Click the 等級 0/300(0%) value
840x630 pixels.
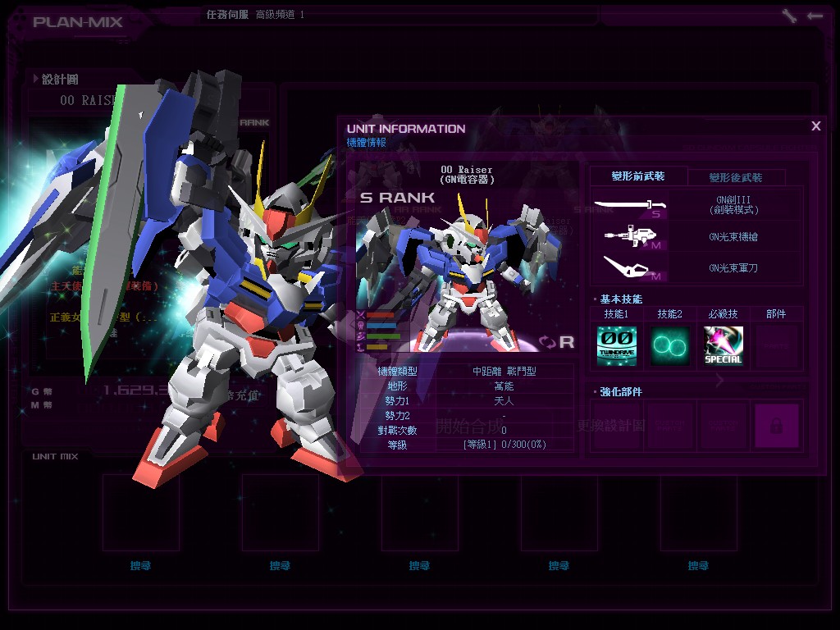(x=504, y=444)
